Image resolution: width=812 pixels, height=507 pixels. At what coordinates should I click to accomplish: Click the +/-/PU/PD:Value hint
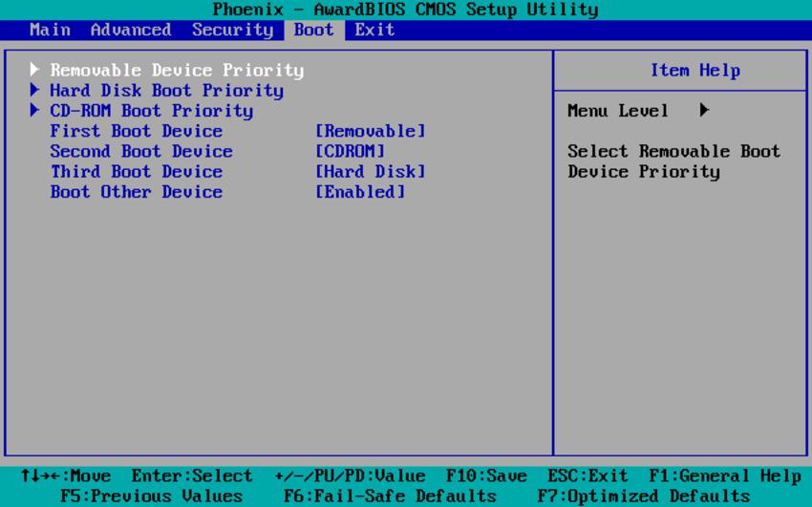(350, 475)
